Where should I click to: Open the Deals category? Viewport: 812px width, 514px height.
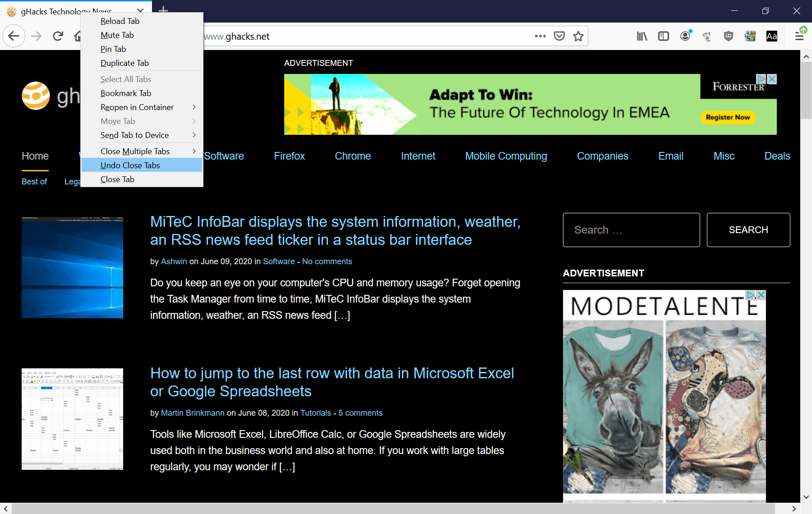click(x=777, y=156)
